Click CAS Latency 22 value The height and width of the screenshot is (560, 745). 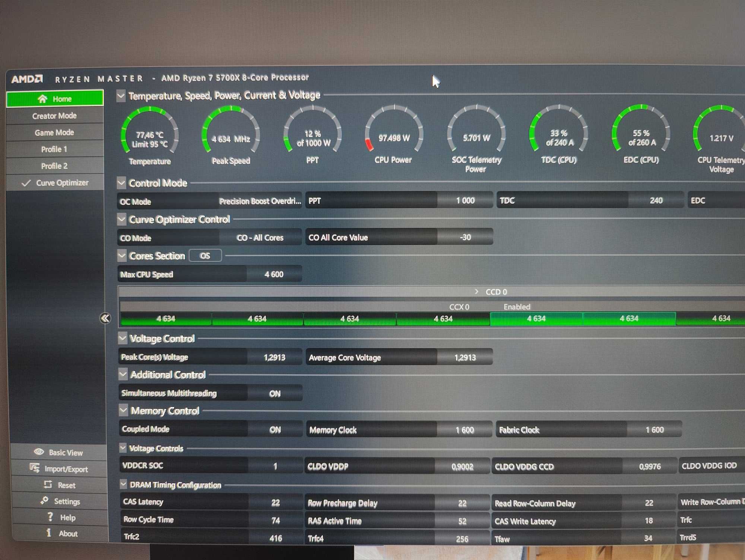click(276, 503)
